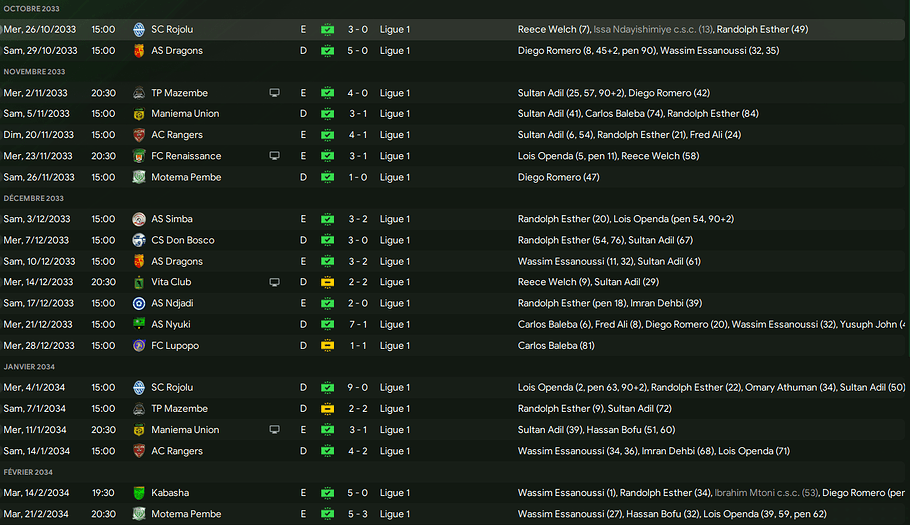This screenshot has height=525, width=910.
Task: Open the 9 - 0 match result
Action: (x=357, y=388)
